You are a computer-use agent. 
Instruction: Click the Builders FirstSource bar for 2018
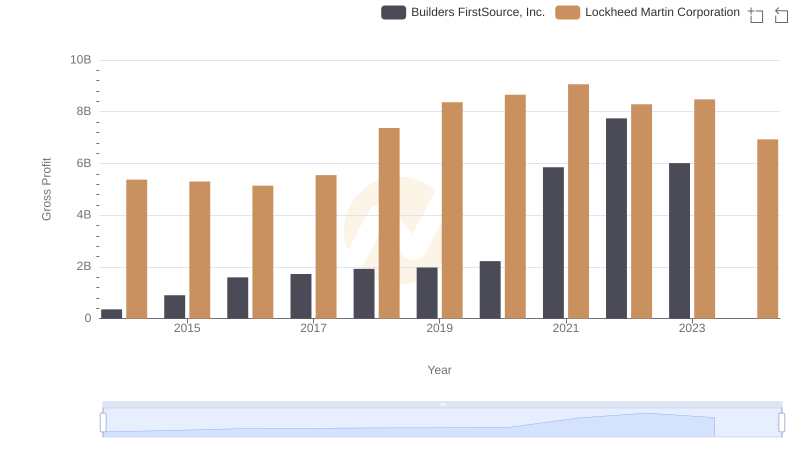point(364,294)
